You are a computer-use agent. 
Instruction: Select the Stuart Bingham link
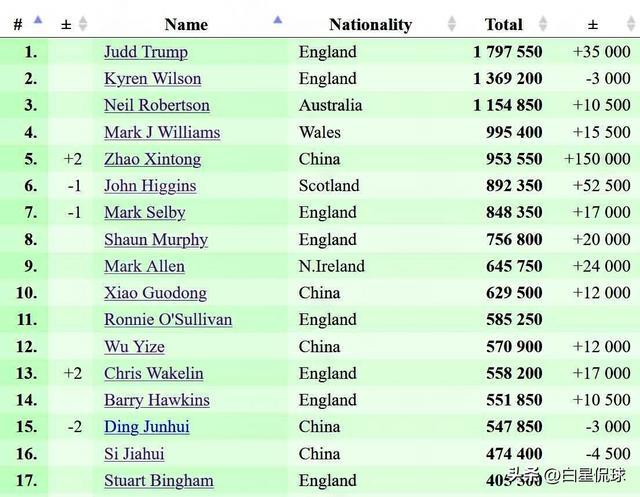159,481
